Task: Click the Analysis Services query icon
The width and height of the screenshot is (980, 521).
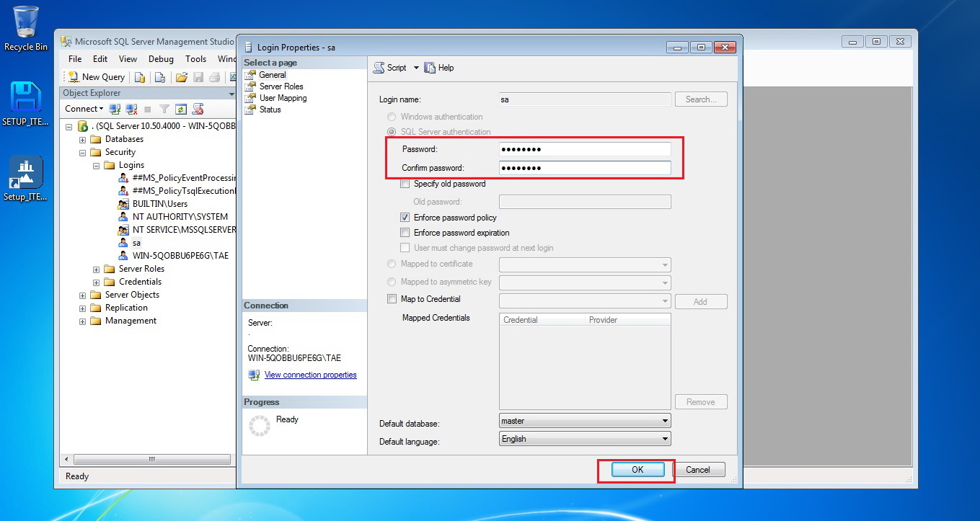Action: coord(160,77)
